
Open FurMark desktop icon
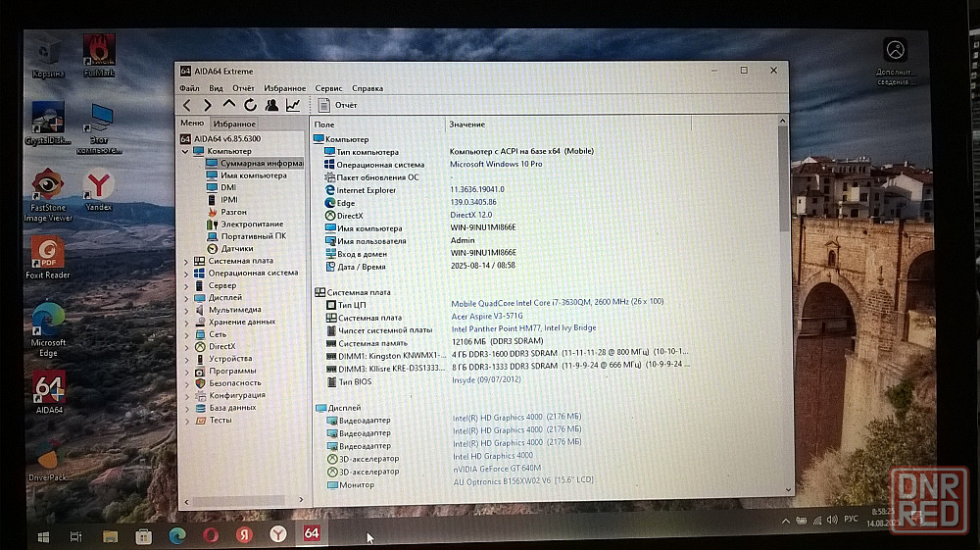pos(99,56)
